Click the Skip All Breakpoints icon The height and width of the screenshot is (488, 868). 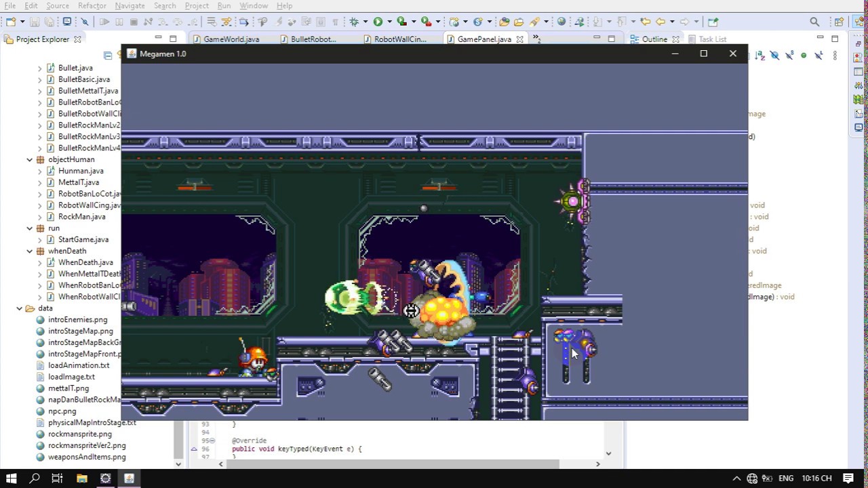85,22
